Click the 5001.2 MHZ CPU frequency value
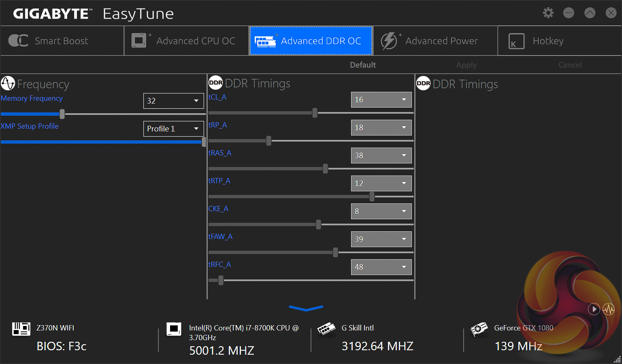Screen dimensions: 622x364 tap(222, 351)
